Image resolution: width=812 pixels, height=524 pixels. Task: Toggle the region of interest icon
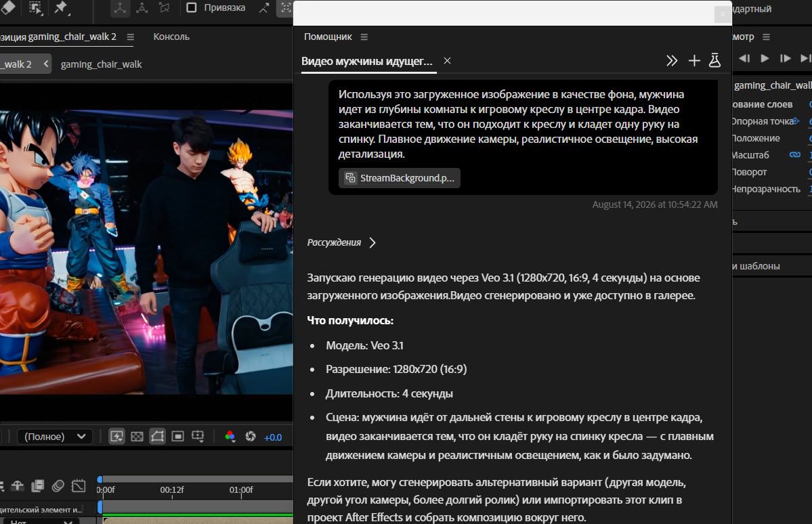(x=177, y=437)
